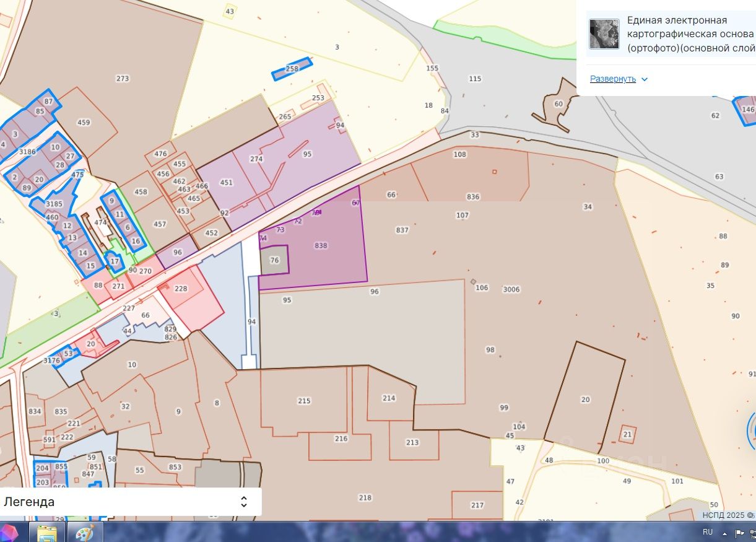Select parcel 34 on the map

[588, 207]
